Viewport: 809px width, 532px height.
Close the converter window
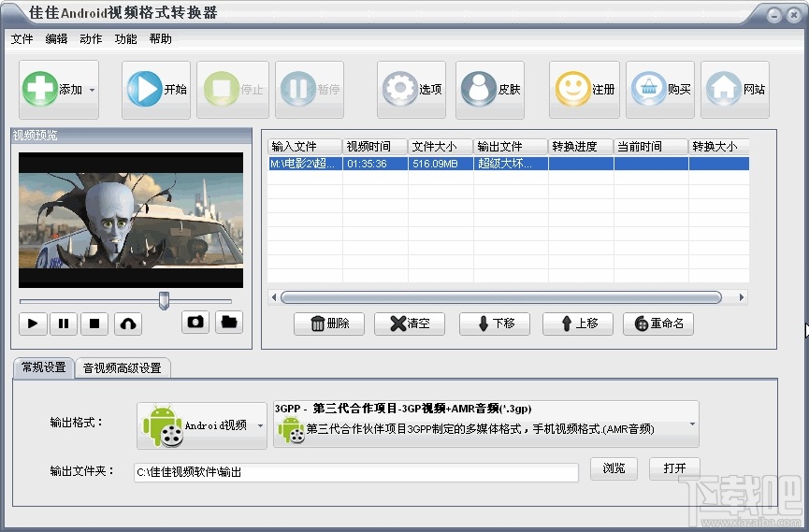pyautogui.click(x=793, y=16)
